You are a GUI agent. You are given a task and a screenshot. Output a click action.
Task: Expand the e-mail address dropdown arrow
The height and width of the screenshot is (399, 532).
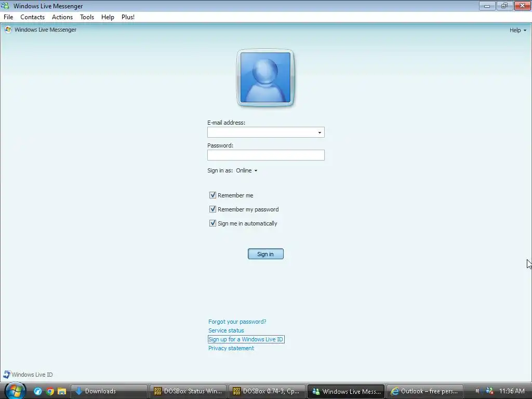pos(320,132)
